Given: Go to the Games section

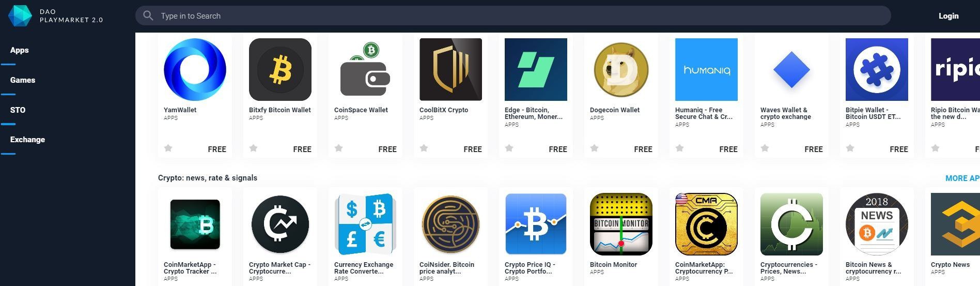Looking at the screenshot, I should pos(23,80).
